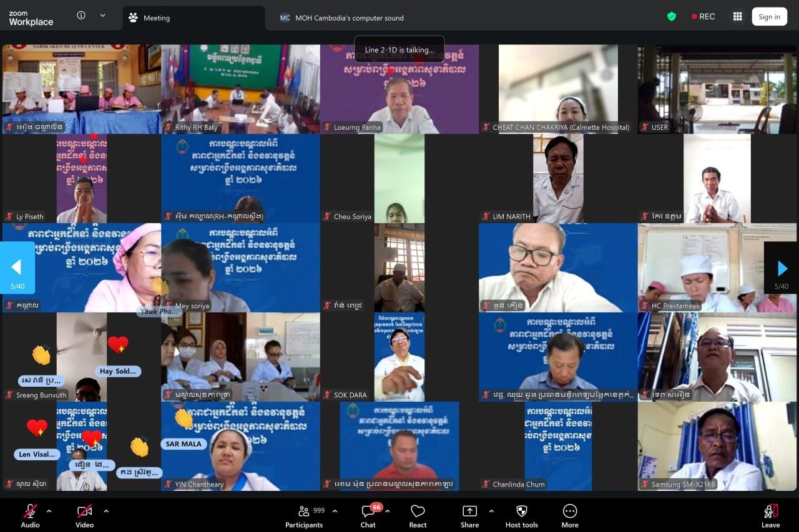Image resolution: width=799 pixels, height=532 pixels.
Task: Open the React emoji menu
Action: pos(418,515)
